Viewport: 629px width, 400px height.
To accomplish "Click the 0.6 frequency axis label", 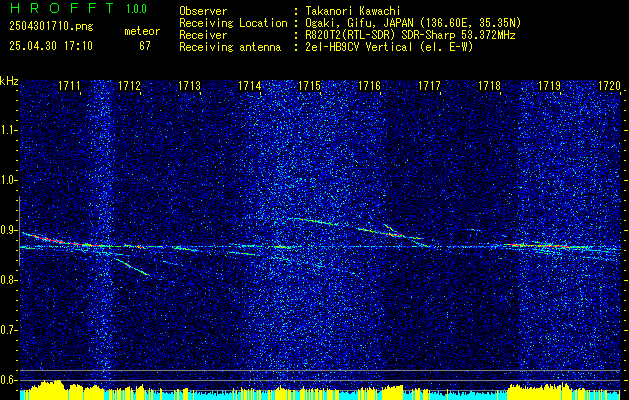I will (x=9, y=380).
